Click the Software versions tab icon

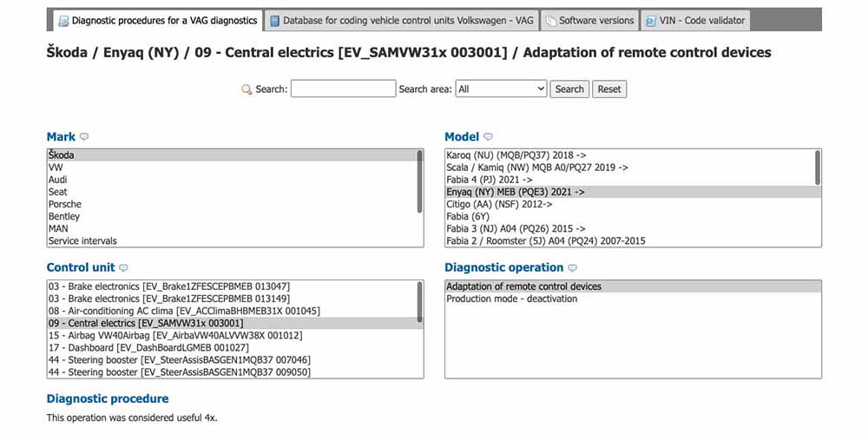pyautogui.click(x=550, y=20)
